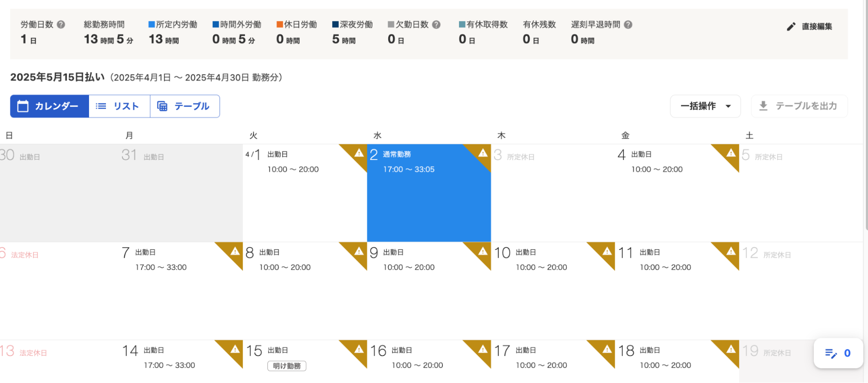This screenshot has width=868, height=383.
Task: Click warning icon on April 4 cell
Action: [731, 153]
